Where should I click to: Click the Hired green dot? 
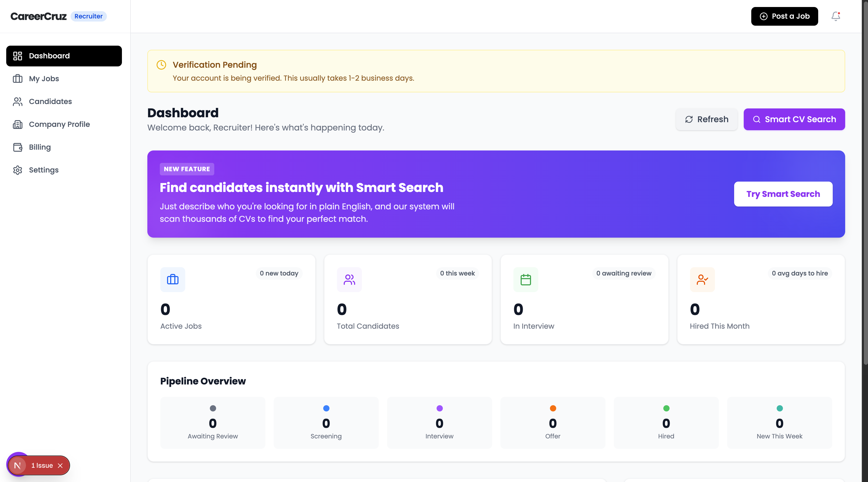[x=666, y=409]
